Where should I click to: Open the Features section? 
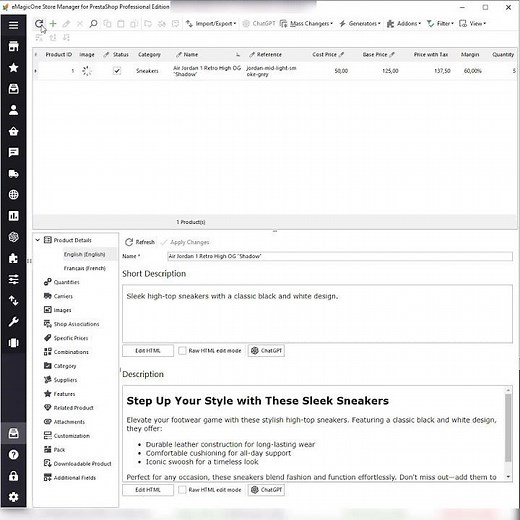coord(60,394)
